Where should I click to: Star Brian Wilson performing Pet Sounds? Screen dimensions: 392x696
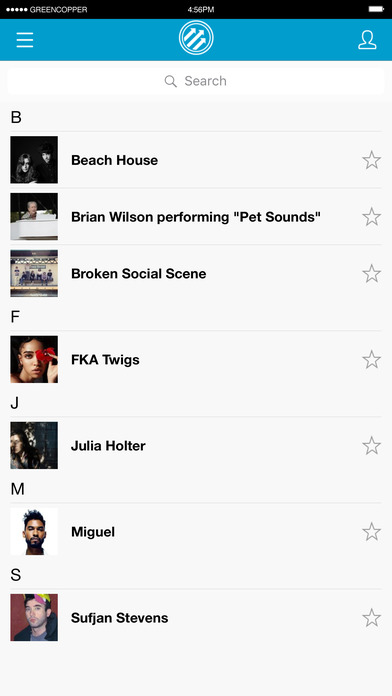tap(371, 217)
